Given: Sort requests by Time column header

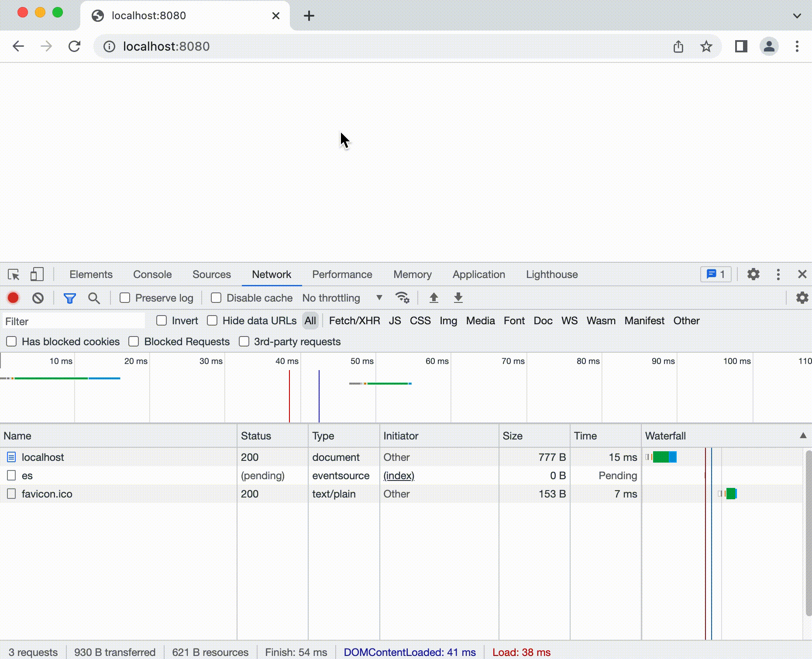Looking at the screenshot, I should coord(606,436).
